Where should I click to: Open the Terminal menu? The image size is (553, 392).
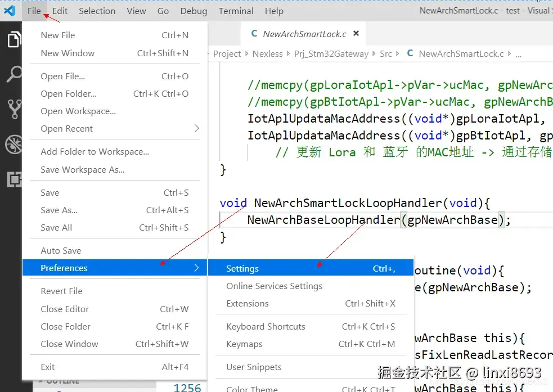(236, 11)
